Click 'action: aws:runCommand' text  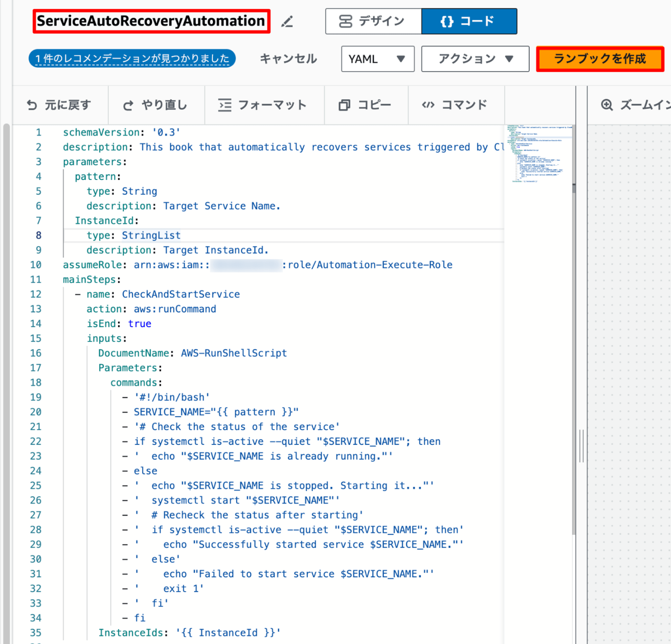[x=151, y=309]
